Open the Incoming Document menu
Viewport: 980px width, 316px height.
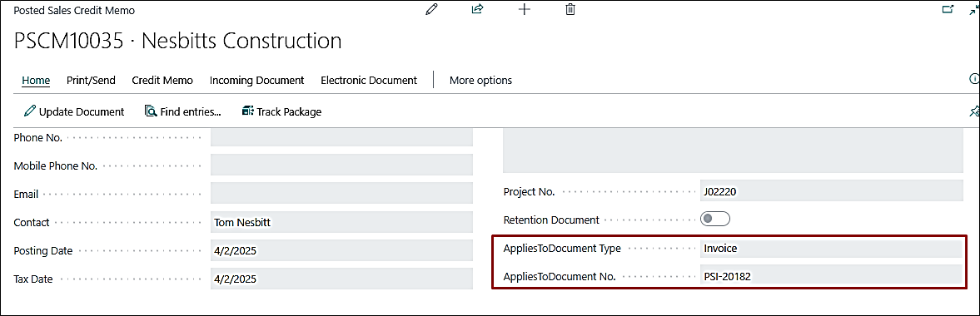[x=257, y=80]
